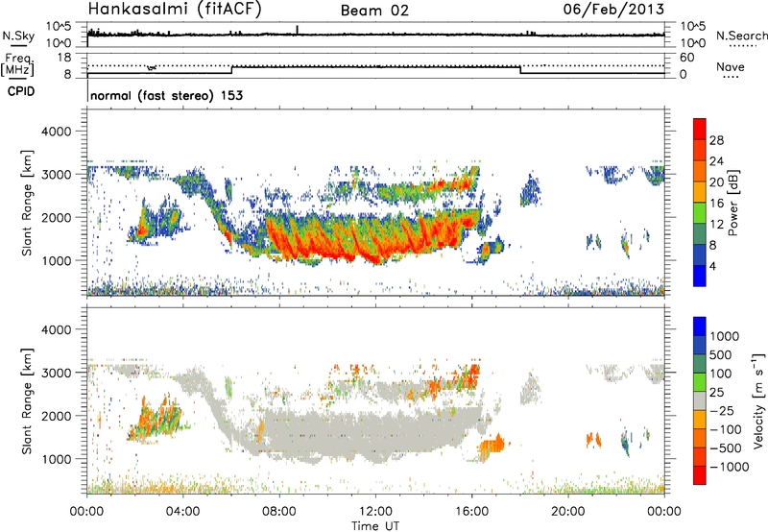The width and height of the screenshot is (768, 532).
Task: Click the '4' tick on the power colorbar
Action: [x=712, y=267]
